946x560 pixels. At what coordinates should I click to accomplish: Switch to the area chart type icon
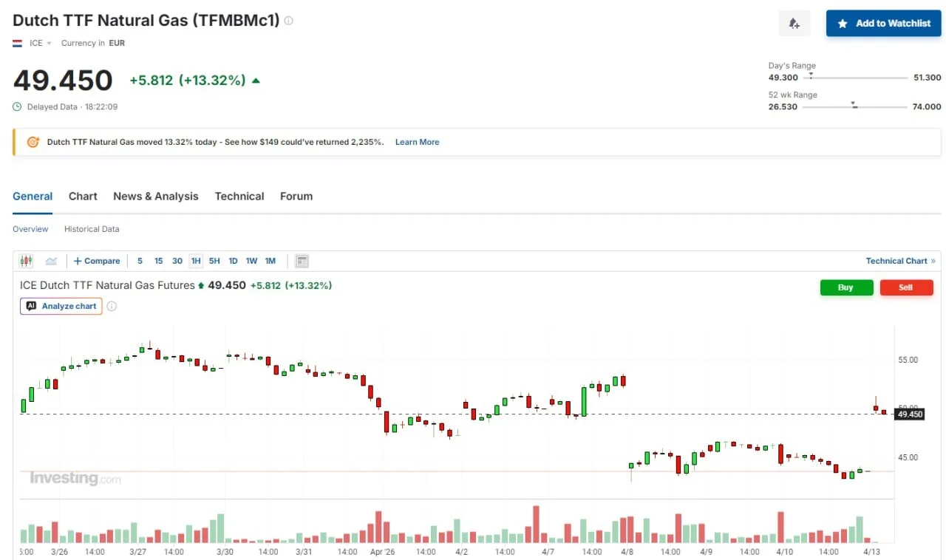(x=51, y=261)
